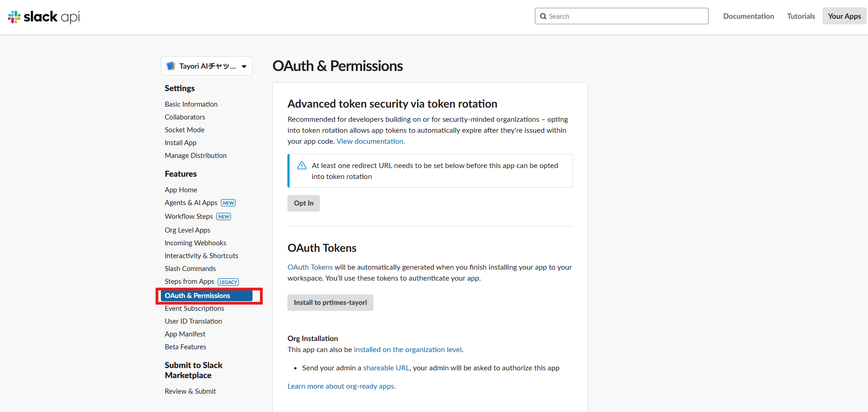Click the warning triangle alert icon
Viewport: 868px width, 412px height.
(302, 166)
